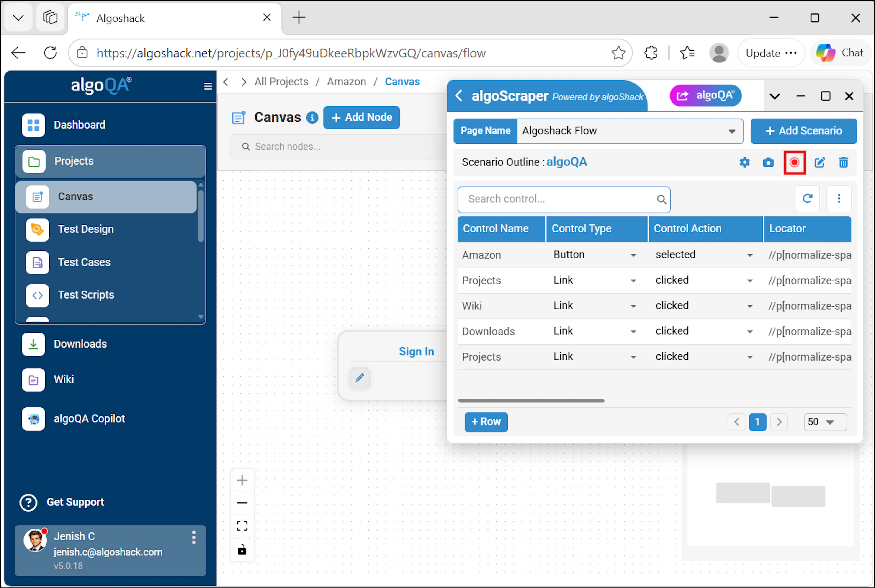Click the pink algoQA export button

pyautogui.click(x=705, y=96)
